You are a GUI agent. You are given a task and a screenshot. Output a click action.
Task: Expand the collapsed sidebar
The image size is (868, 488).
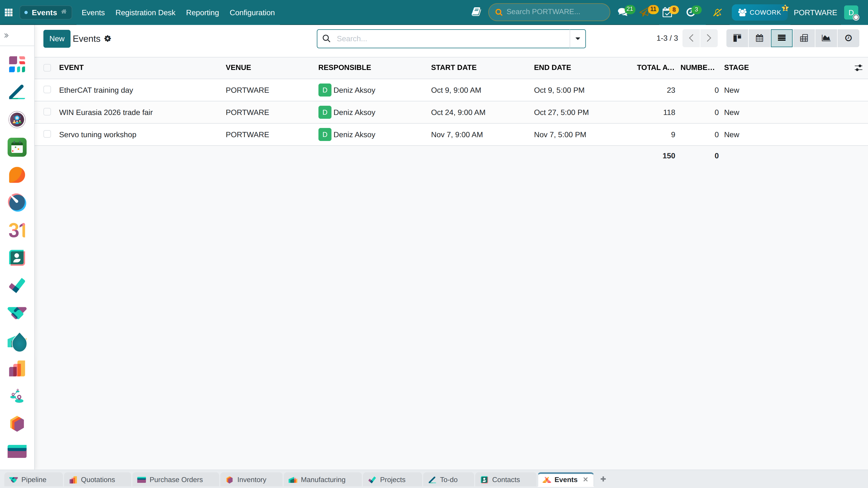[x=7, y=35]
